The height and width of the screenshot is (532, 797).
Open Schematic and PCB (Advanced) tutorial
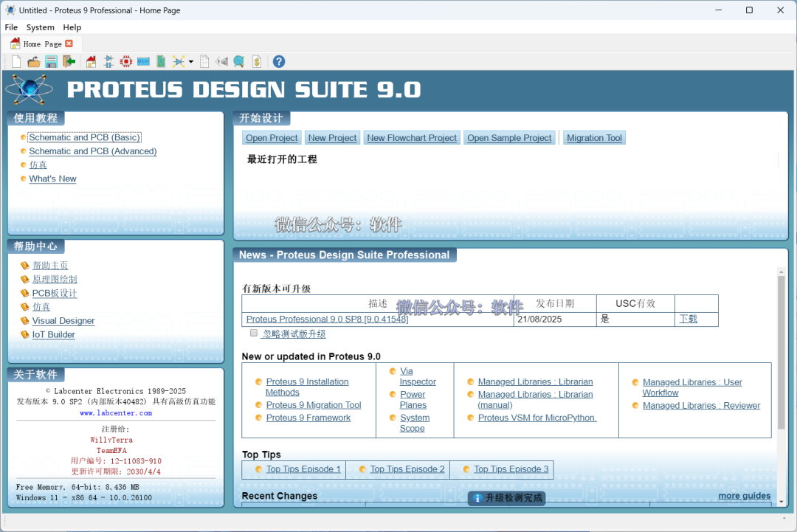(92, 151)
